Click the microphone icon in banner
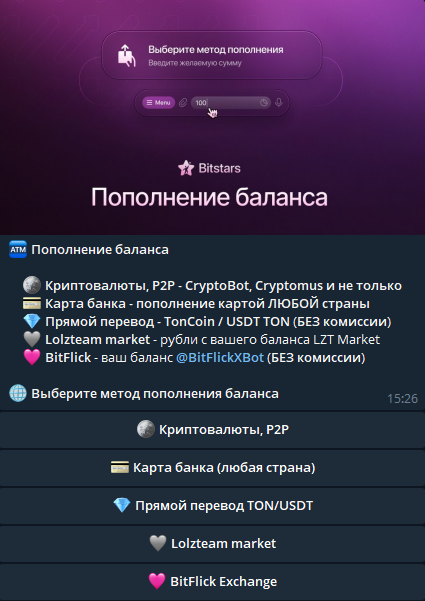The width and height of the screenshot is (425, 601). [x=279, y=103]
